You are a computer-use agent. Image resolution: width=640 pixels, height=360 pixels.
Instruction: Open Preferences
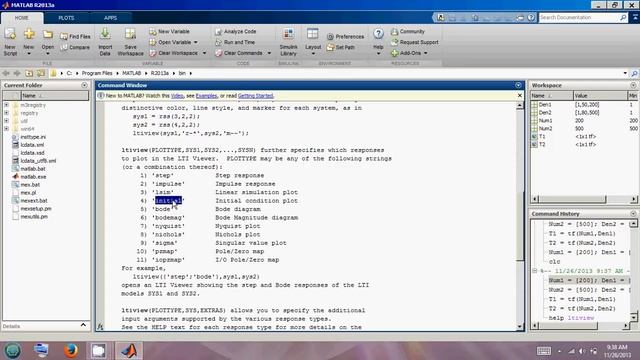[x=345, y=36]
